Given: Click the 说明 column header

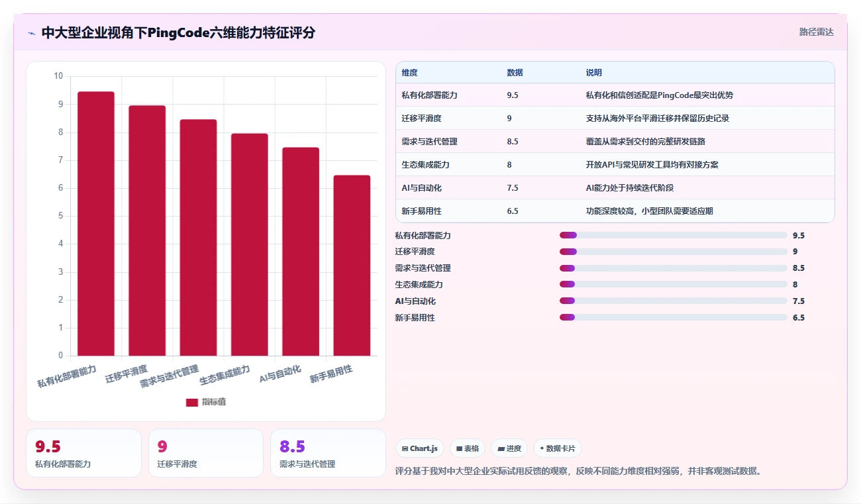Looking at the screenshot, I should point(594,73).
